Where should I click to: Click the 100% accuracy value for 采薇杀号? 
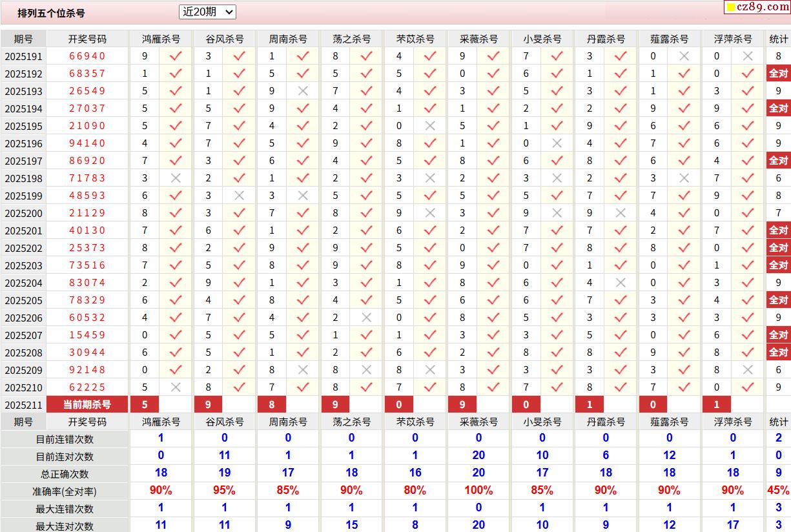[x=478, y=491]
